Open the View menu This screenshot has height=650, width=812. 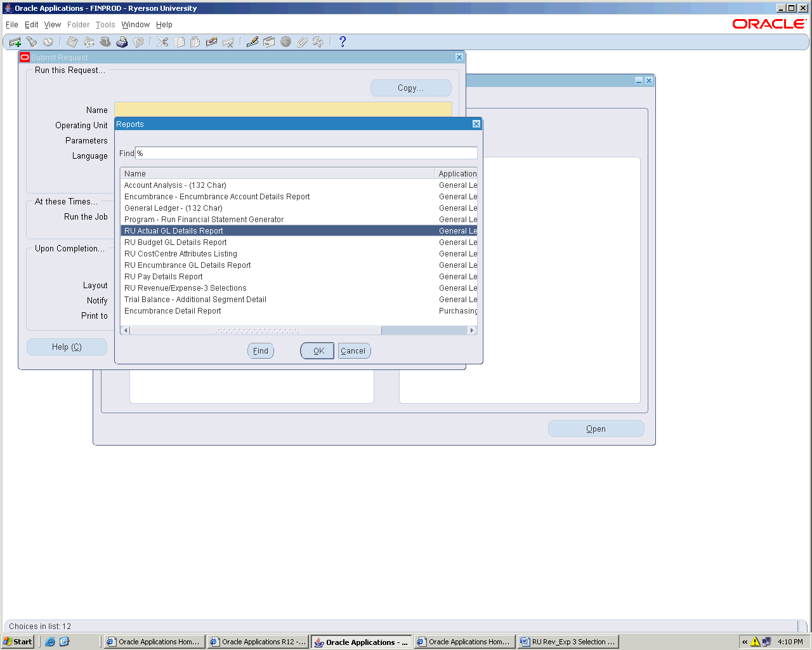(x=52, y=25)
